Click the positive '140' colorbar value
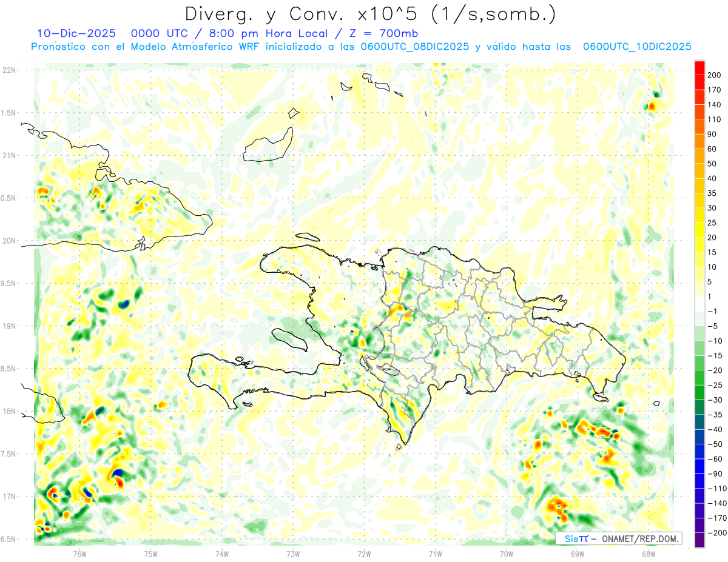The image size is (728, 562). [715, 104]
